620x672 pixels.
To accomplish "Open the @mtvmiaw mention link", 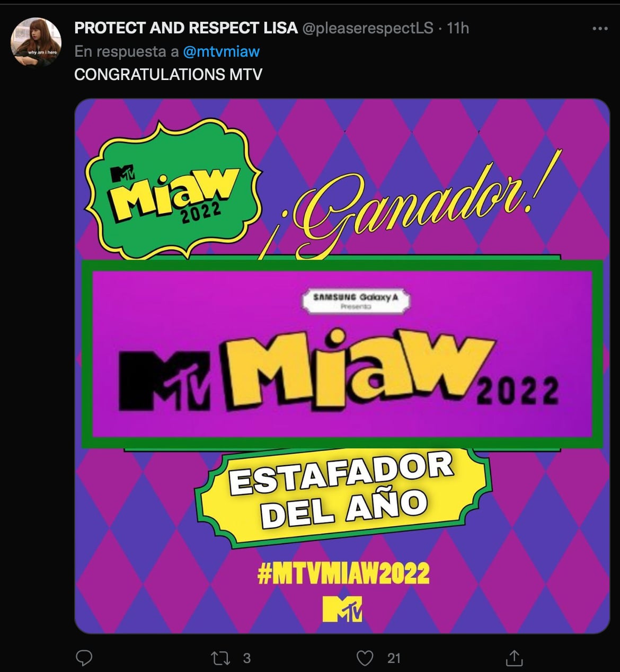I will (x=222, y=51).
